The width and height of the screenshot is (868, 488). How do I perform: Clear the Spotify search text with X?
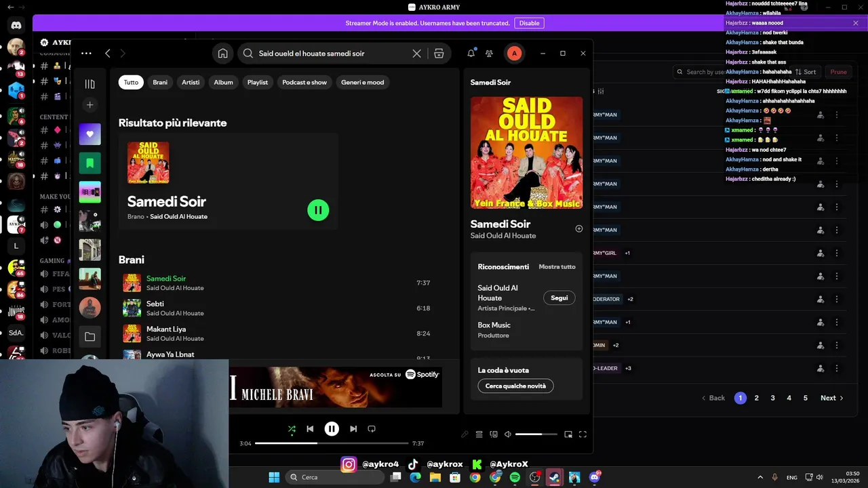coord(417,54)
